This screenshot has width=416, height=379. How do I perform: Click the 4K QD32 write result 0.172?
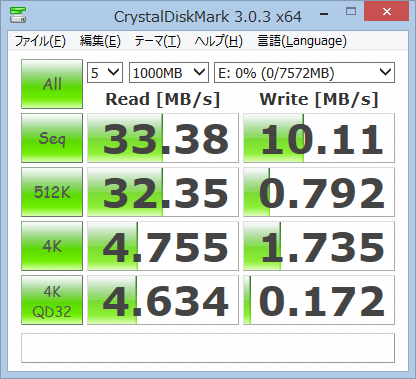pyautogui.click(x=319, y=300)
